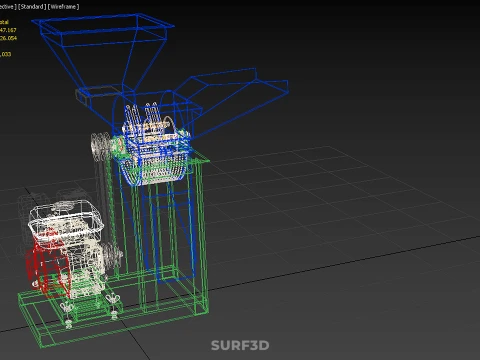Click the 47.167 statistics value
The image size is (480, 360).
(8, 30)
